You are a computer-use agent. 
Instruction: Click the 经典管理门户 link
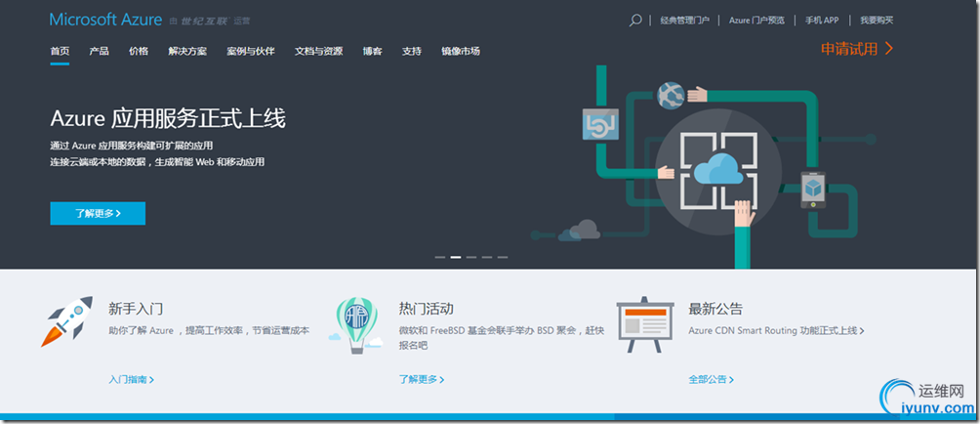tap(685, 21)
